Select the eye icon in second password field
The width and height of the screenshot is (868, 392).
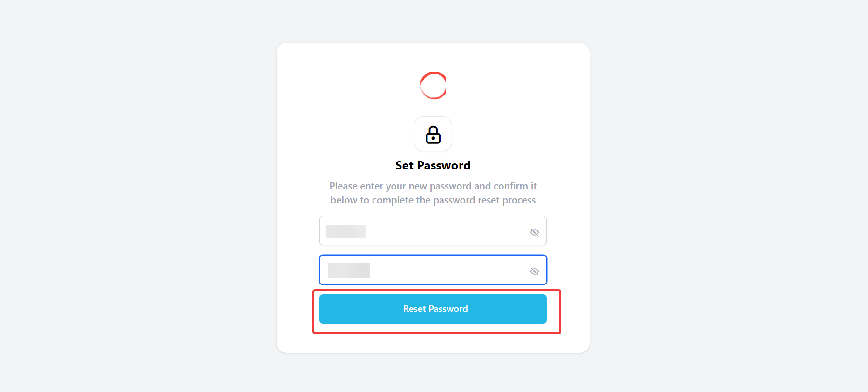pos(534,271)
